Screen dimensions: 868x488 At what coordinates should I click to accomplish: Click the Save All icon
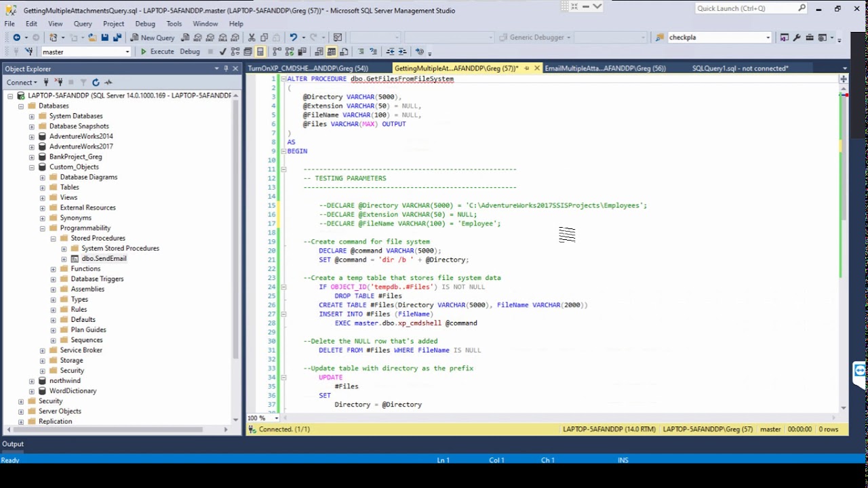pyautogui.click(x=117, y=37)
